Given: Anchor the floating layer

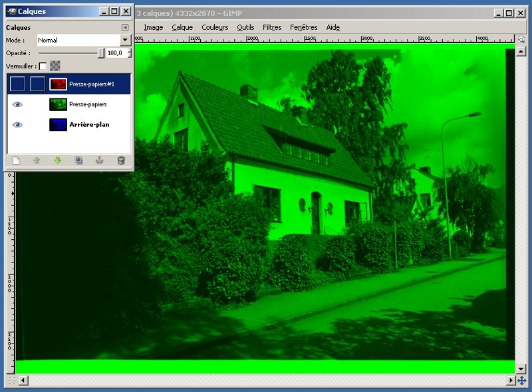Looking at the screenshot, I should click(x=99, y=160).
